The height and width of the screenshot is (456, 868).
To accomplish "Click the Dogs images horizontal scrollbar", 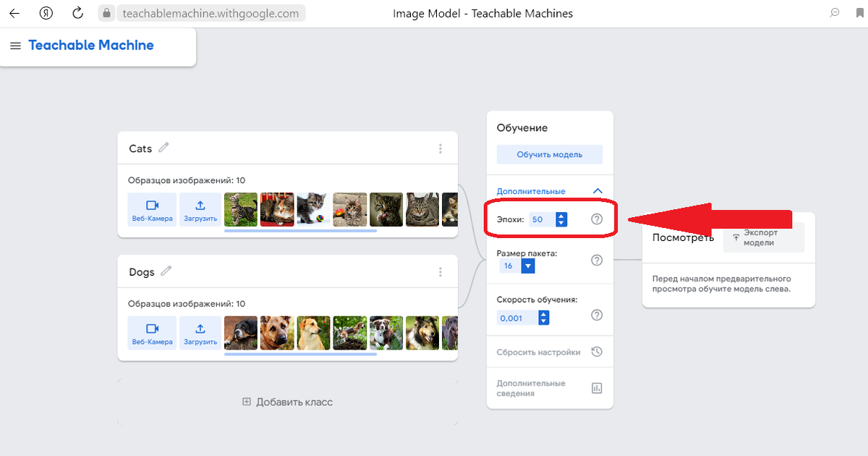I will tap(300, 355).
